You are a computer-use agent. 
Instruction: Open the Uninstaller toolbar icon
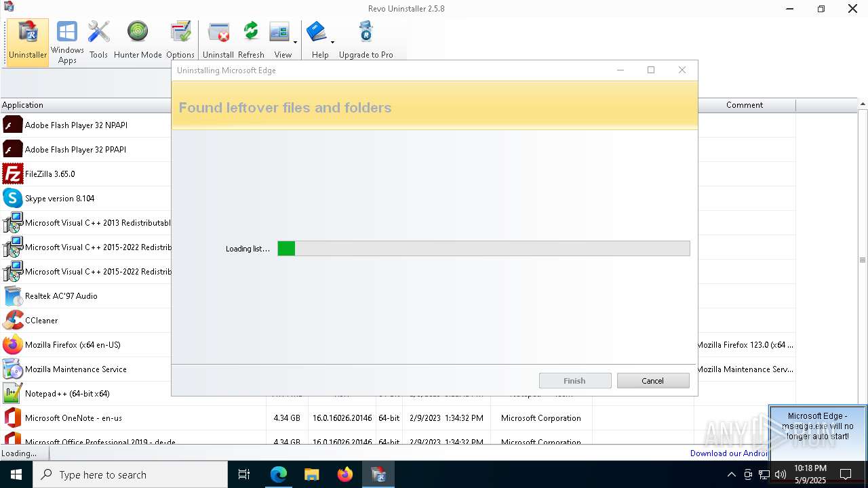tap(28, 42)
